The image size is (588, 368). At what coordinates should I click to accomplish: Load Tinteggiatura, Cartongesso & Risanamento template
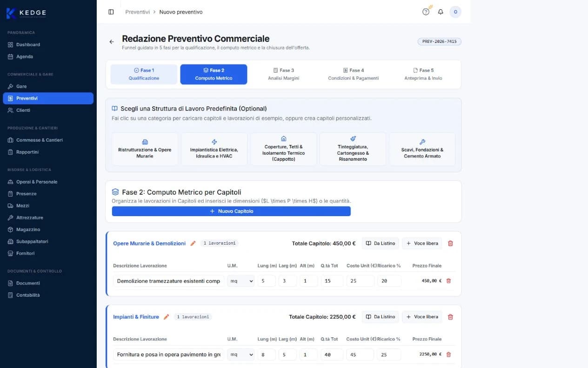coord(353,149)
